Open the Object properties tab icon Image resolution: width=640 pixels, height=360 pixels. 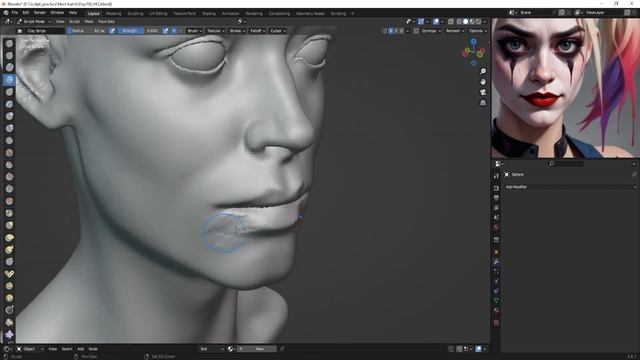[496, 252]
